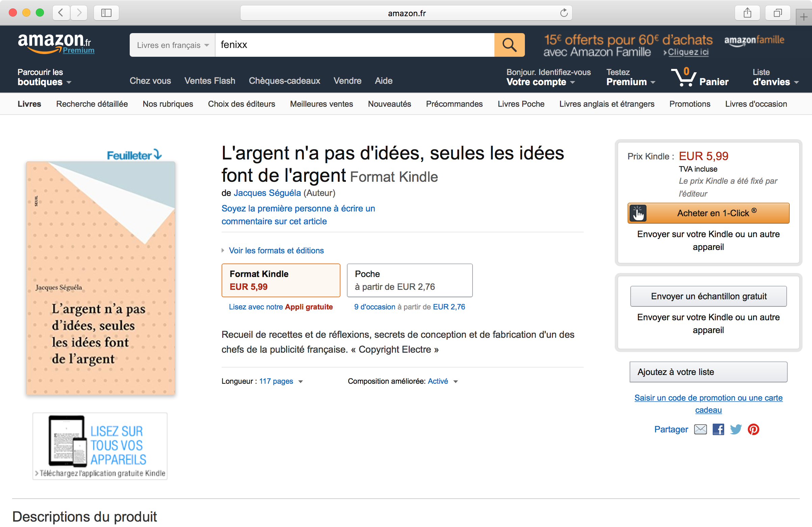812x527 pixels.
Task: Buy with Acheter en 1-Click
Action: (708, 213)
